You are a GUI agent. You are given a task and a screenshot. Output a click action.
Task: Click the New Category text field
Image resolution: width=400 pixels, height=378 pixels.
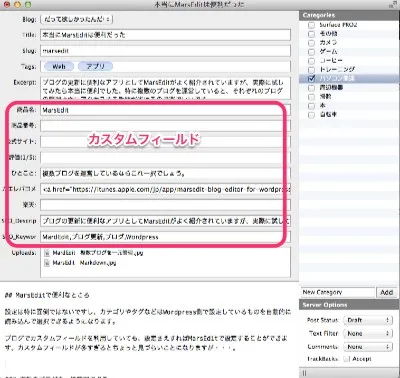[338, 292]
